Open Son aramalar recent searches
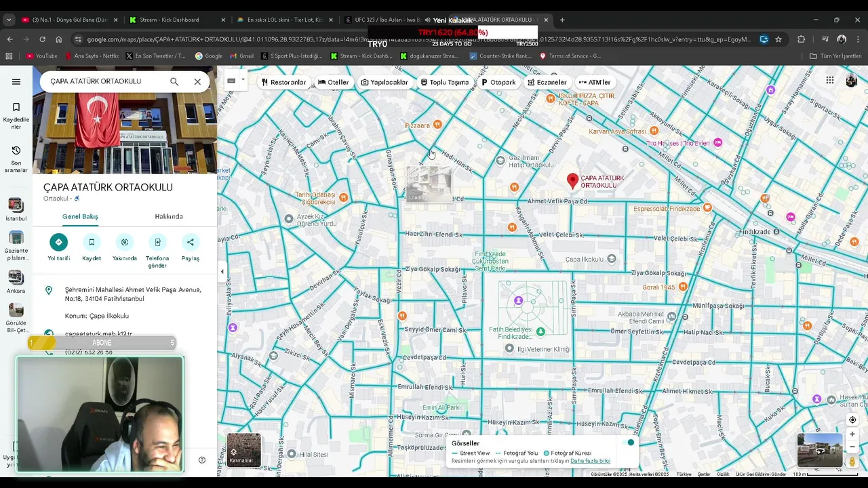Viewport: 868px width, 488px height. click(16, 159)
